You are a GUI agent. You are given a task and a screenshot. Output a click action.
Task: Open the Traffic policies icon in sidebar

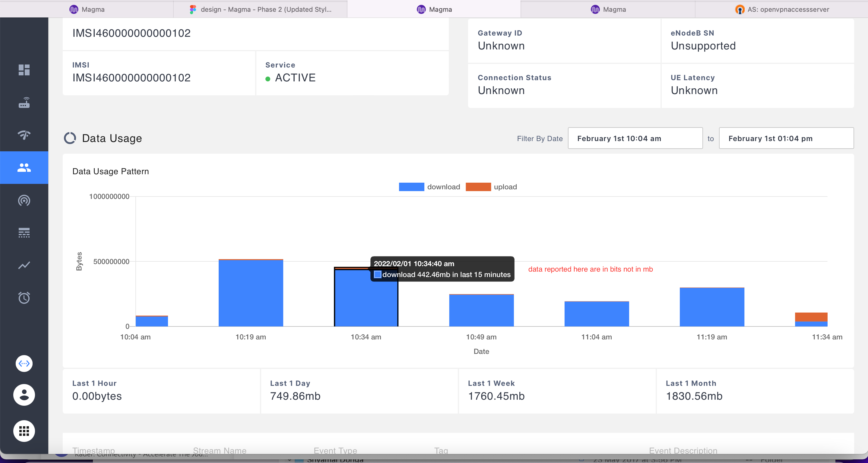pos(24,201)
